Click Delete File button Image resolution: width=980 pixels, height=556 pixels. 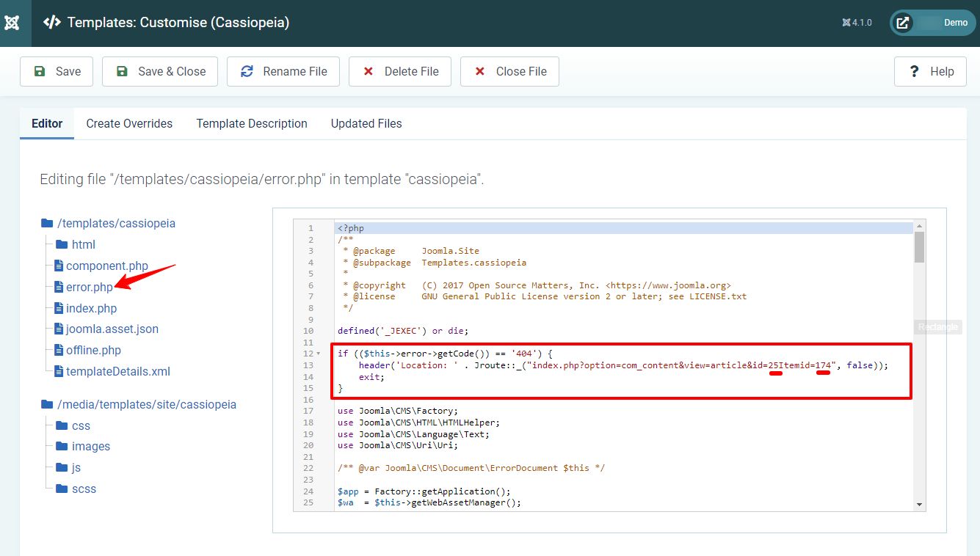[x=400, y=71]
